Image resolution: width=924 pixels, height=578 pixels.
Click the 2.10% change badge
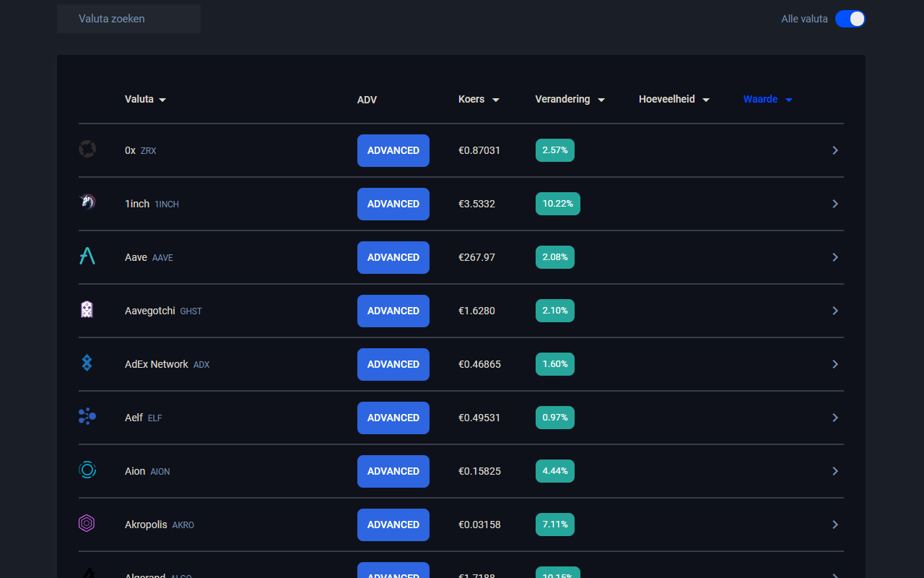point(555,311)
